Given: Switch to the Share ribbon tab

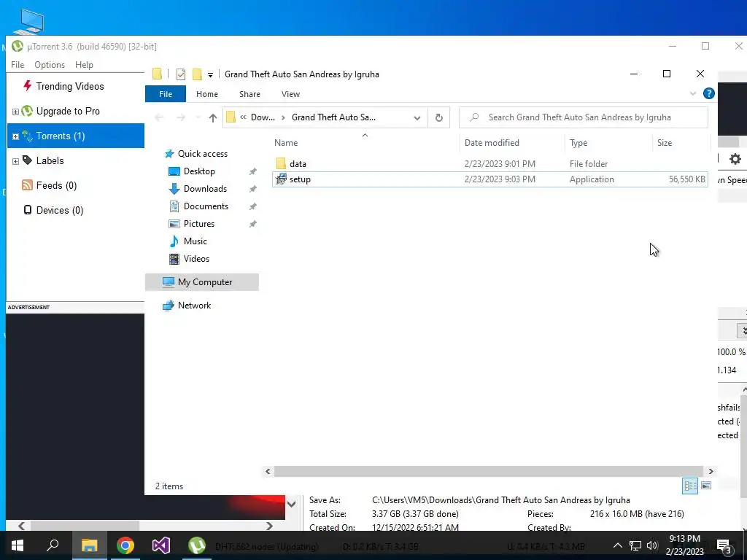Looking at the screenshot, I should tap(249, 94).
